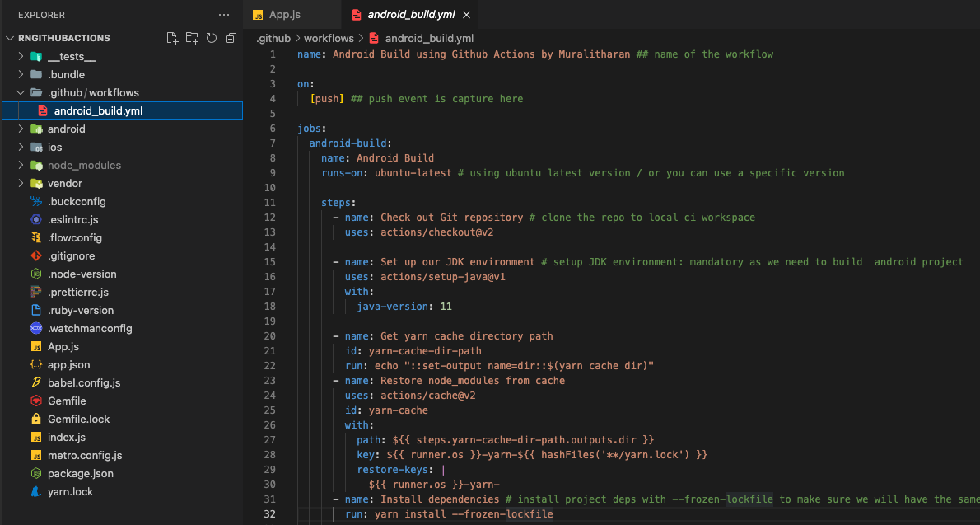Click the app.json braces icon
This screenshot has width=980, height=525.
tap(36, 365)
